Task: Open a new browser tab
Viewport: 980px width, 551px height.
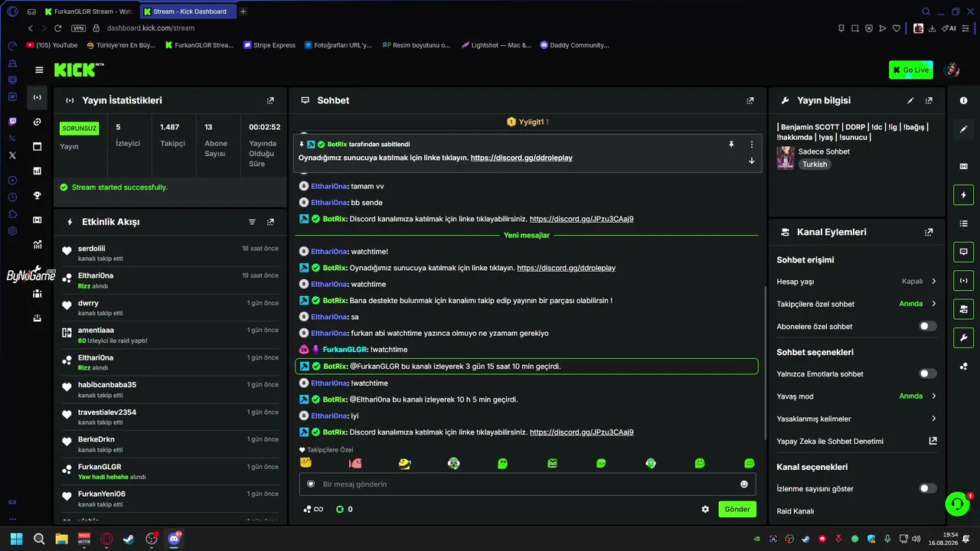Action: pos(243,11)
